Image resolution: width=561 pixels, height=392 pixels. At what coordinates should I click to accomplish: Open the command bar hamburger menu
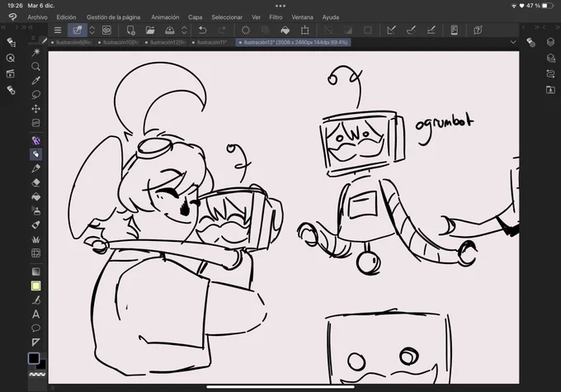coord(58,31)
